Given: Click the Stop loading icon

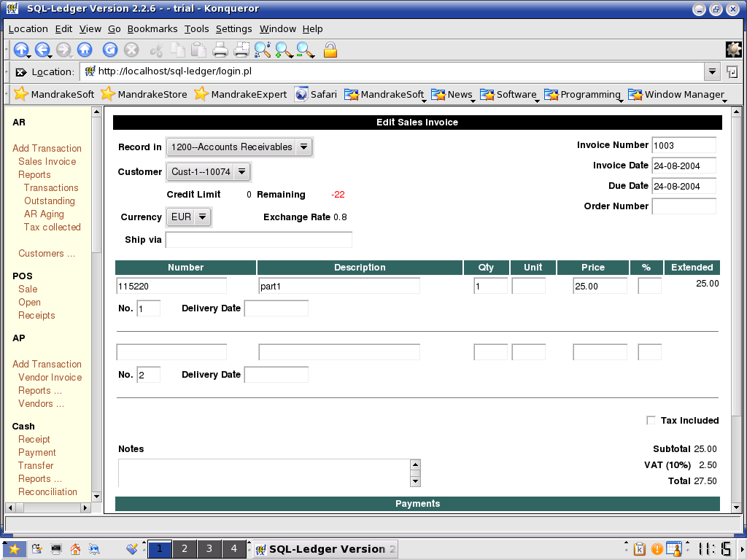Looking at the screenshot, I should click(x=131, y=50).
